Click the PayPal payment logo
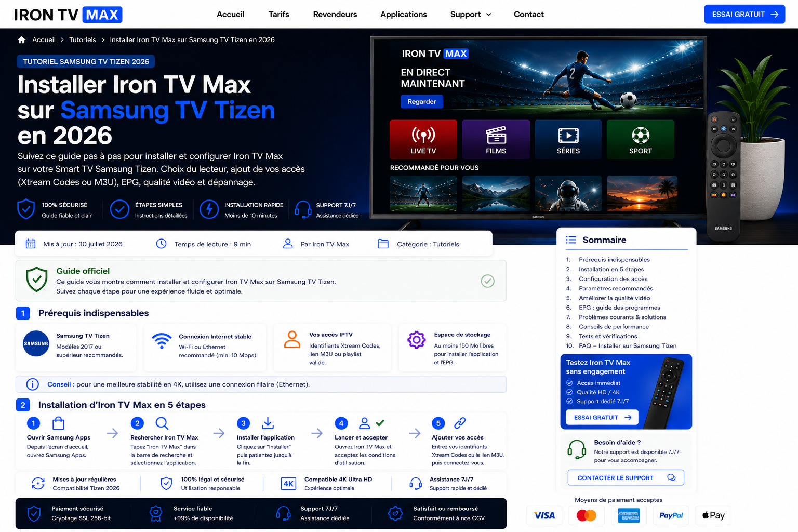The height and width of the screenshot is (532, 798). pyautogui.click(x=671, y=515)
